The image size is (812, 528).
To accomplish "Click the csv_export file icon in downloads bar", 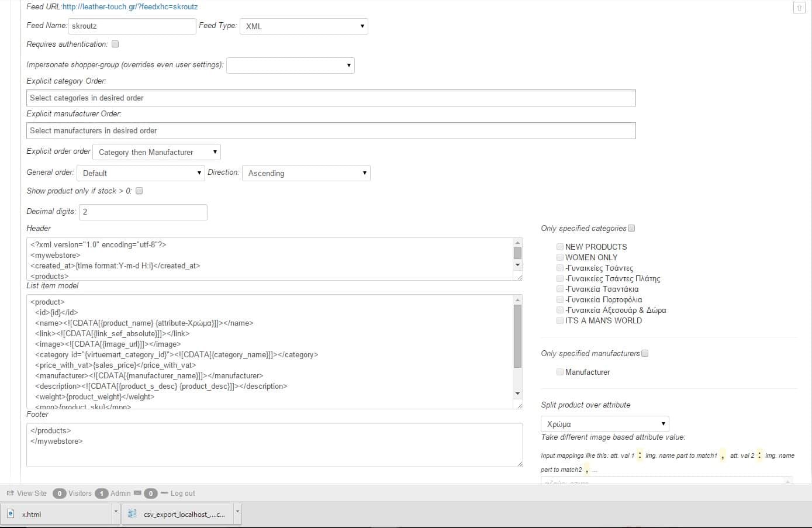I will coord(133,514).
